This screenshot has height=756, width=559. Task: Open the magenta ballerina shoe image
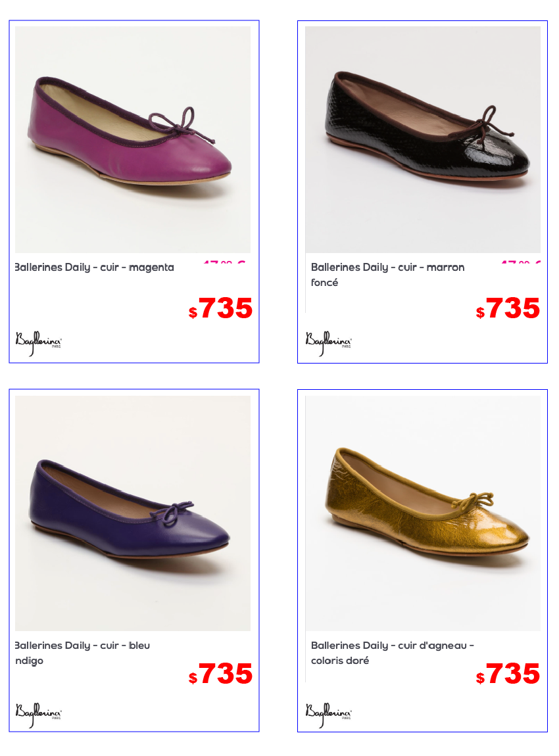(x=133, y=139)
